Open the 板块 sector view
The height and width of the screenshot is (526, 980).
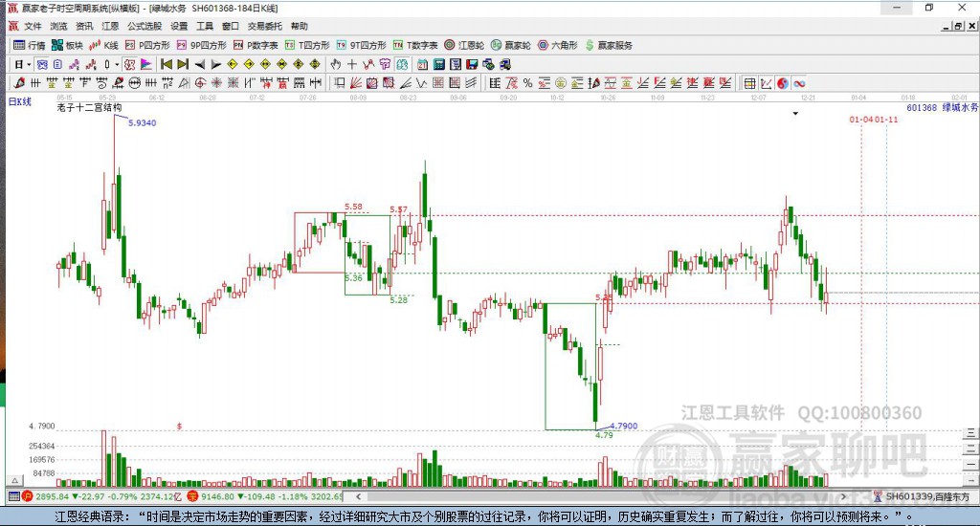tap(67, 45)
